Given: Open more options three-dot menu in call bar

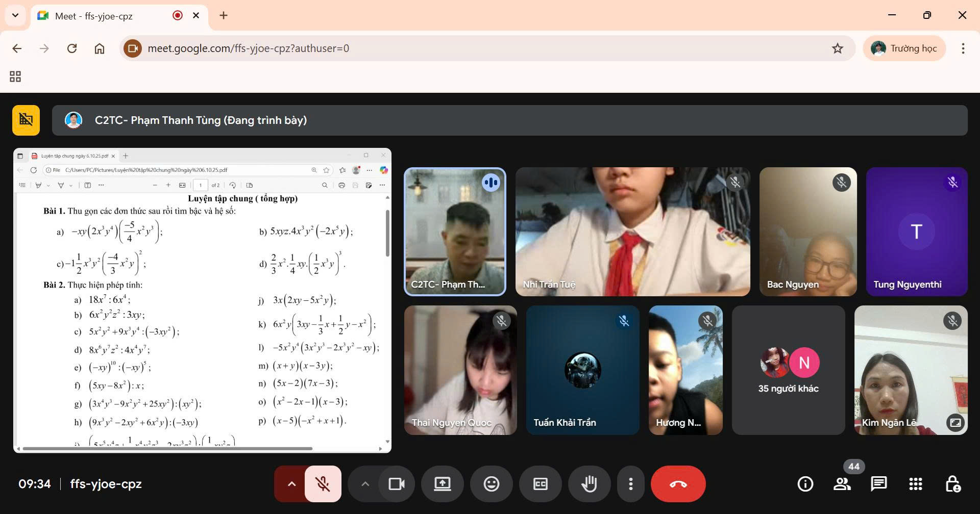Looking at the screenshot, I should (x=631, y=484).
